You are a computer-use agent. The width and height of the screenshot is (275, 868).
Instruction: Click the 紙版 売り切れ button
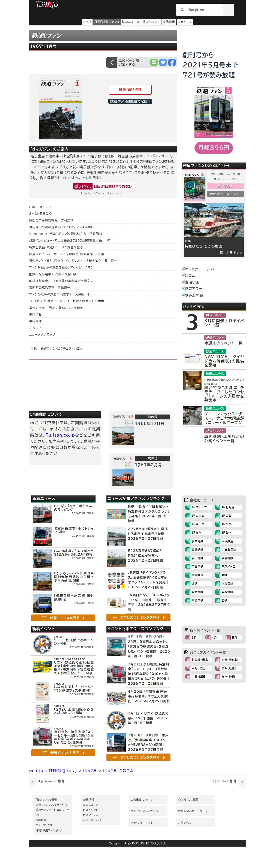coord(130,90)
